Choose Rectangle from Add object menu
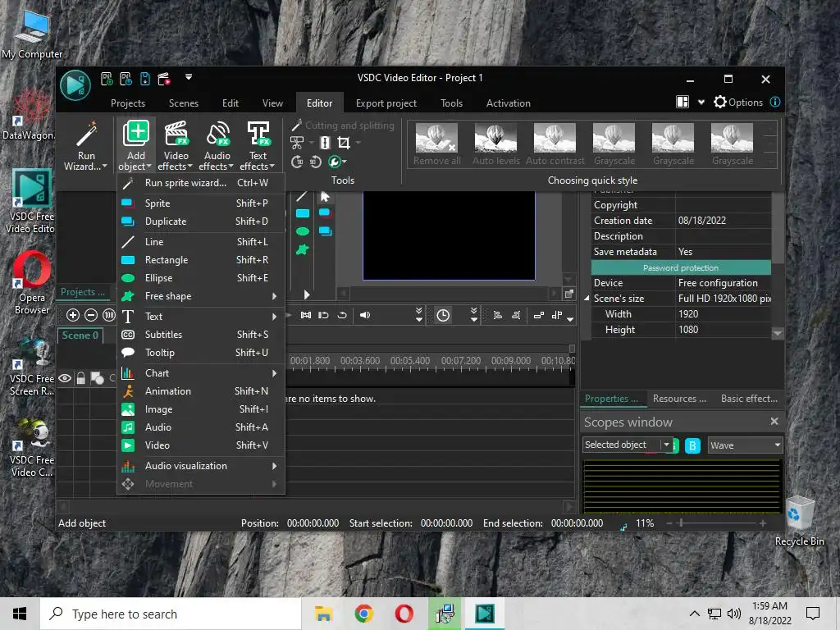Screen dimensions: 840x630 coord(202,260)
